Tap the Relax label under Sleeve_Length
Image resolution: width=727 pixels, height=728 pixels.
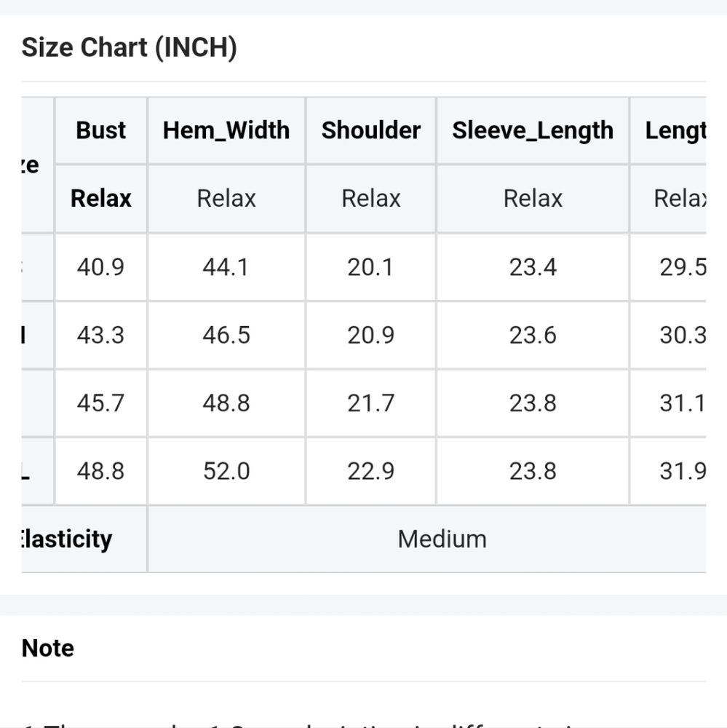(533, 198)
